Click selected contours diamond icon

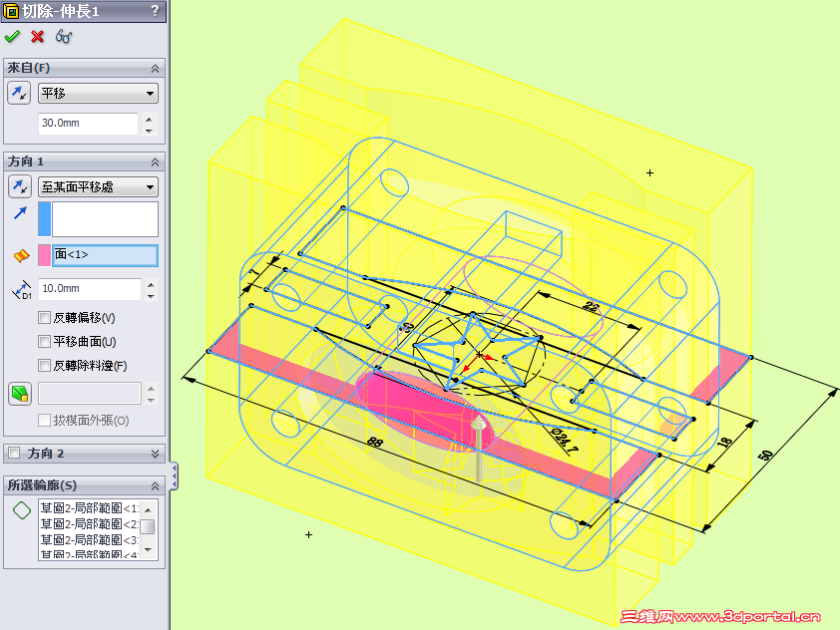22,510
